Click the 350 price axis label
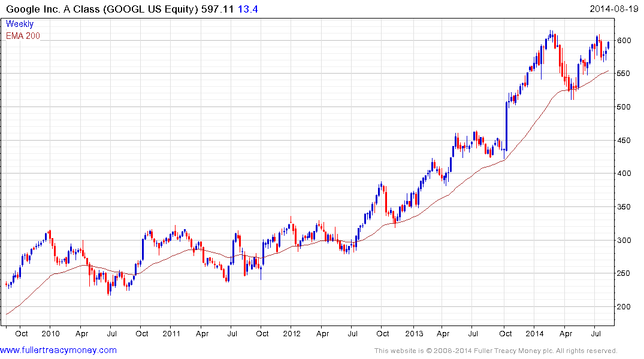This screenshot has width=644, height=359. coord(624,207)
